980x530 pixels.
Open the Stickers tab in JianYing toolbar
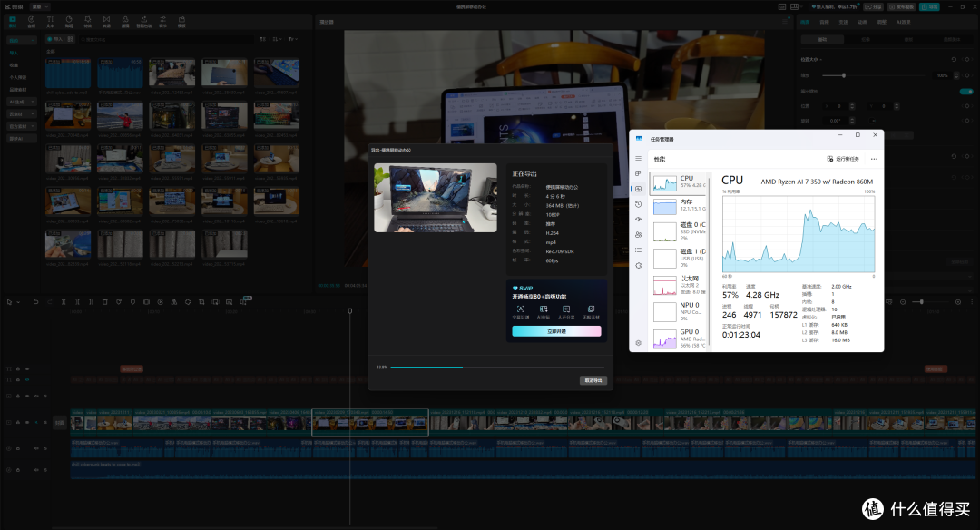69,22
